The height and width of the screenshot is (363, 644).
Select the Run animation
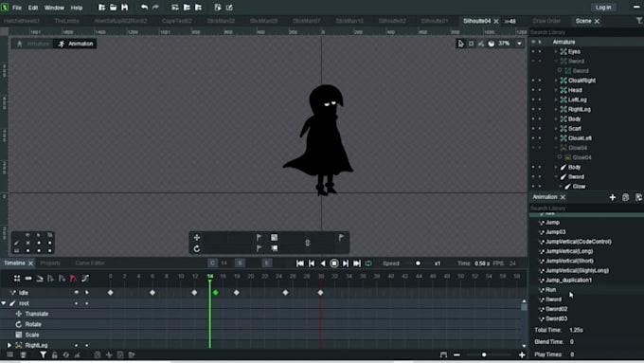[x=551, y=290]
